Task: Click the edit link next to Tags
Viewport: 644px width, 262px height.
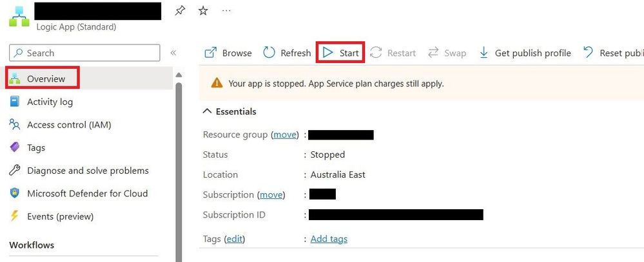Action: pyautogui.click(x=235, y=239)
